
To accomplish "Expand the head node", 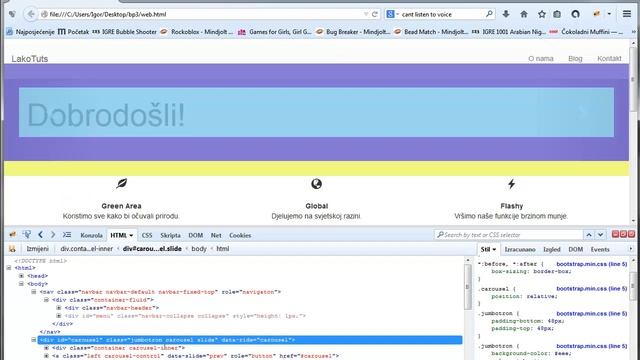I will point(21,276).
